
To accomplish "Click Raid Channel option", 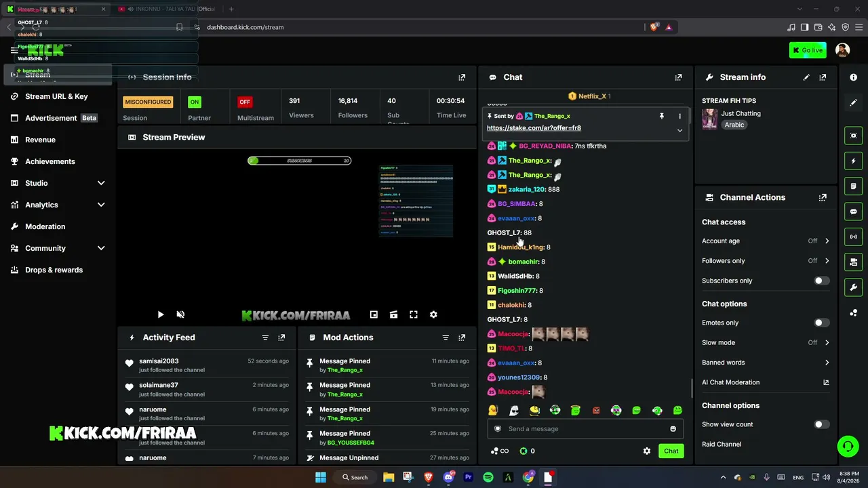I will [722, 445].
